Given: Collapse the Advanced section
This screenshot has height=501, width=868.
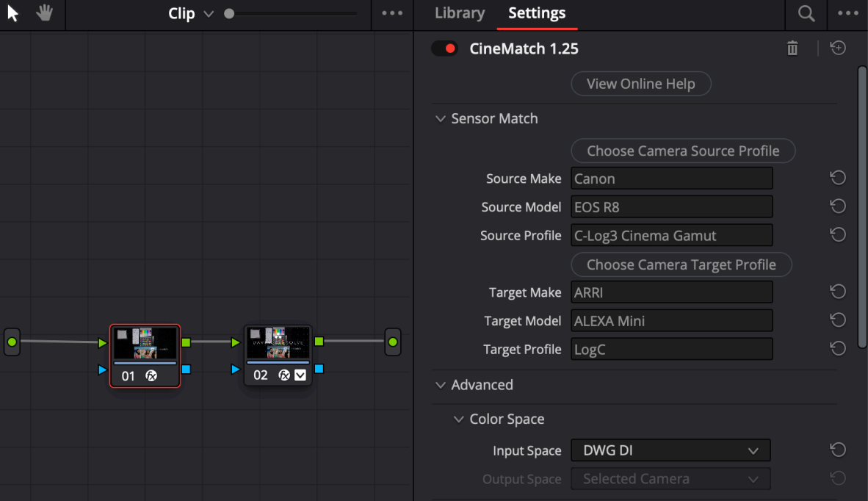Looking at the screenshot, I should 441,385.
